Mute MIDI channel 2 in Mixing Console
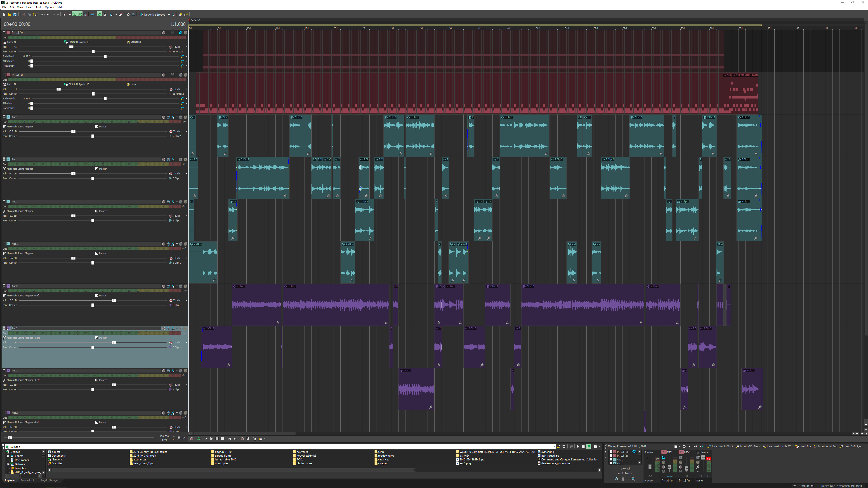The image size is (868, 488). 681,457
